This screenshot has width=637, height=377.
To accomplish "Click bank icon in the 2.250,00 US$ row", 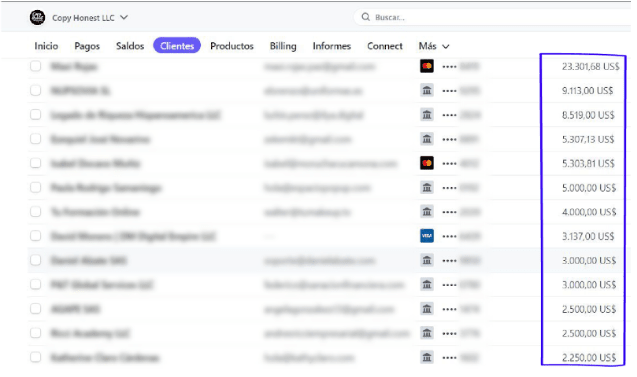I will click(x=427, y=357).
